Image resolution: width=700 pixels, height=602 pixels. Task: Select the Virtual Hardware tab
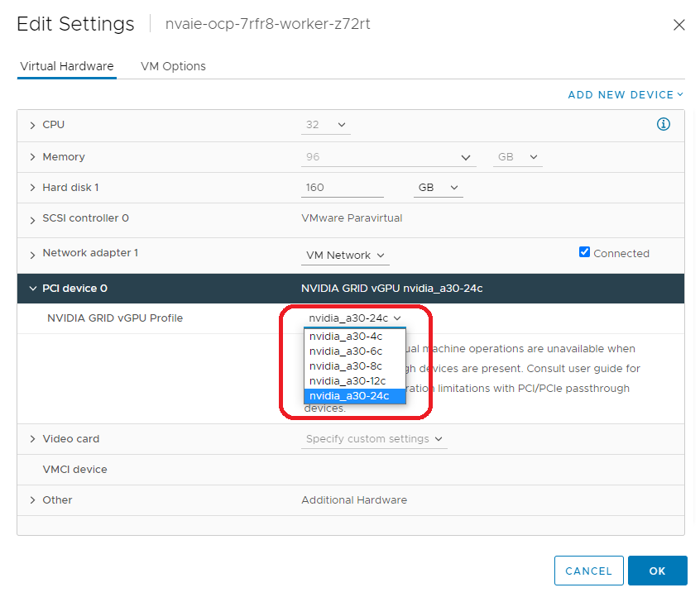coord(67,66)
